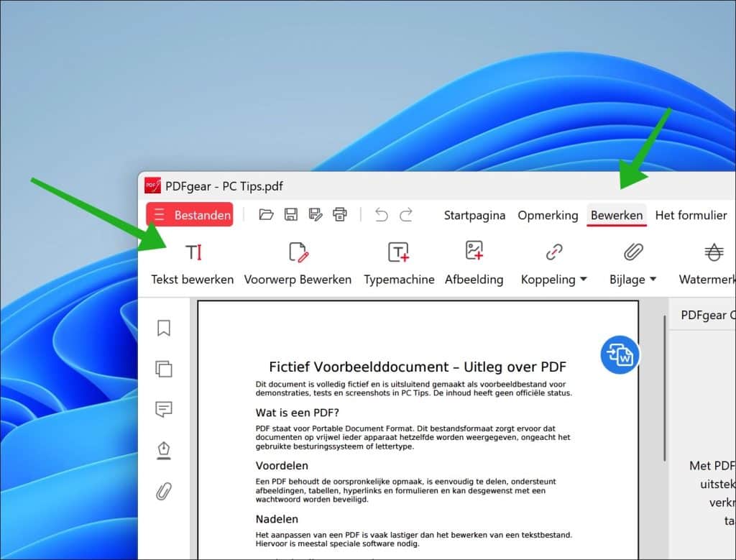
Task: Click the paragraph starting 'PDF staat voor Portable'
Action: (413, 438)
